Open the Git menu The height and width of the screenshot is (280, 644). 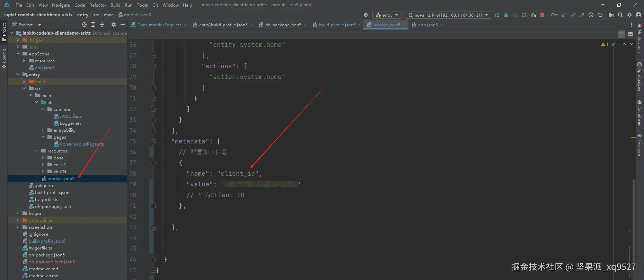tap(155, 5)
